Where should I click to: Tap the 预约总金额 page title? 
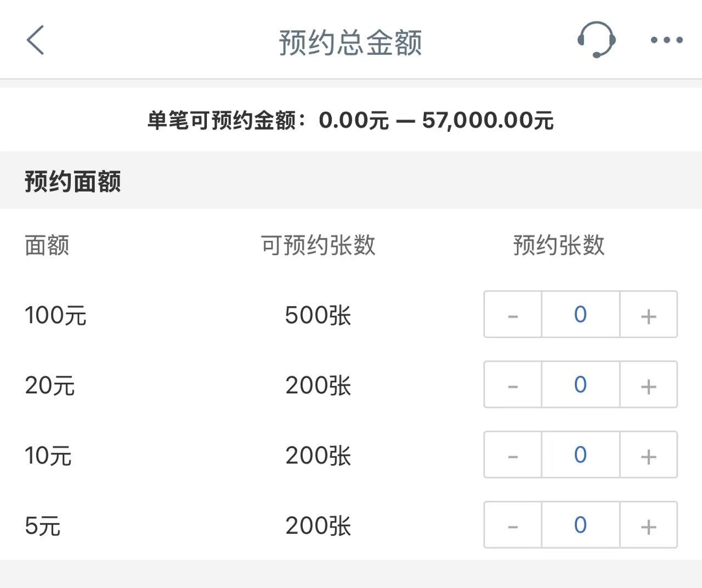350,43
